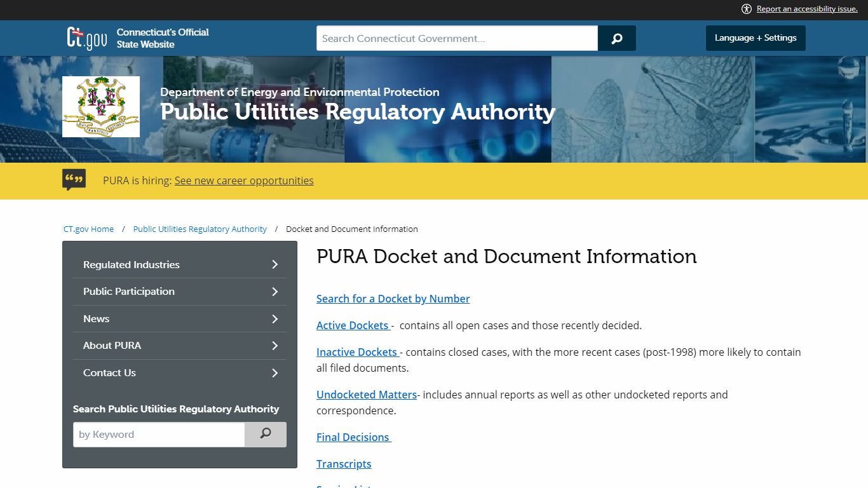
Task: Open Public Participation menu item
Action: coord(129,292)
